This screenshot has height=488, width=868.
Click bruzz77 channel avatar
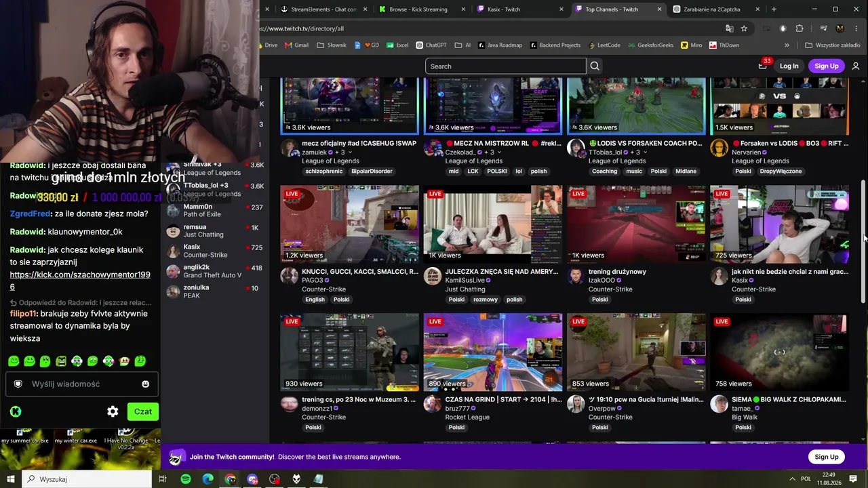tap(433, 404)
